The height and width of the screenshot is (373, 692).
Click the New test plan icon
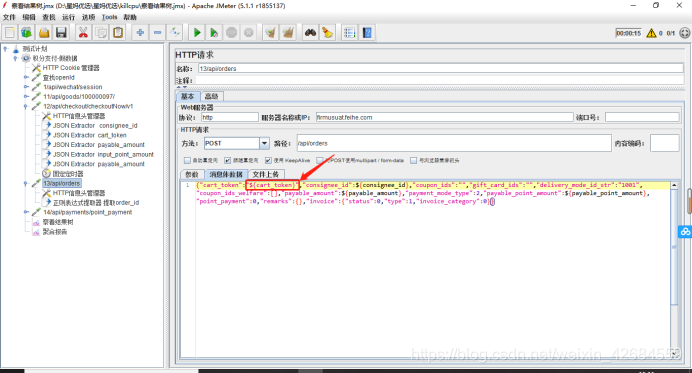coord(10,33)
